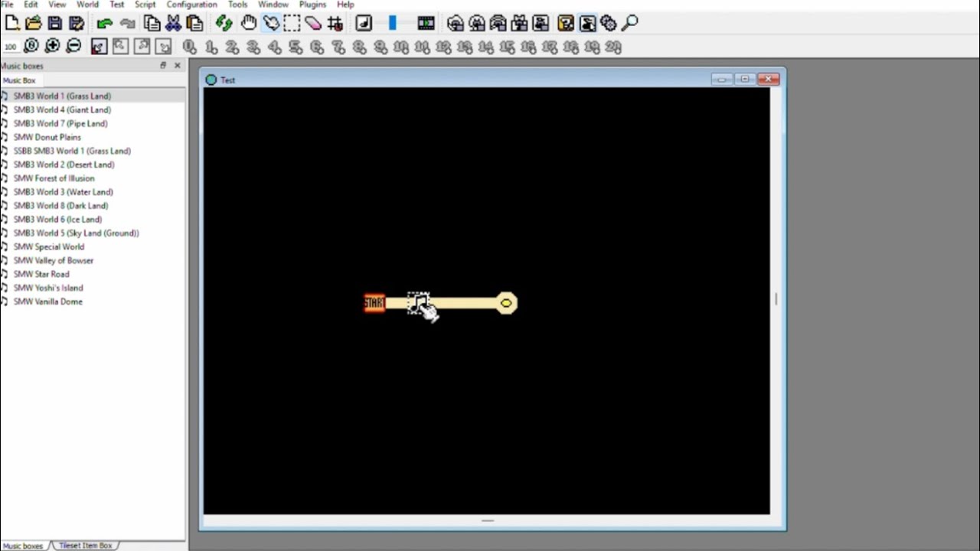
Task: Open the File menu
Action: tap(7, 5)
